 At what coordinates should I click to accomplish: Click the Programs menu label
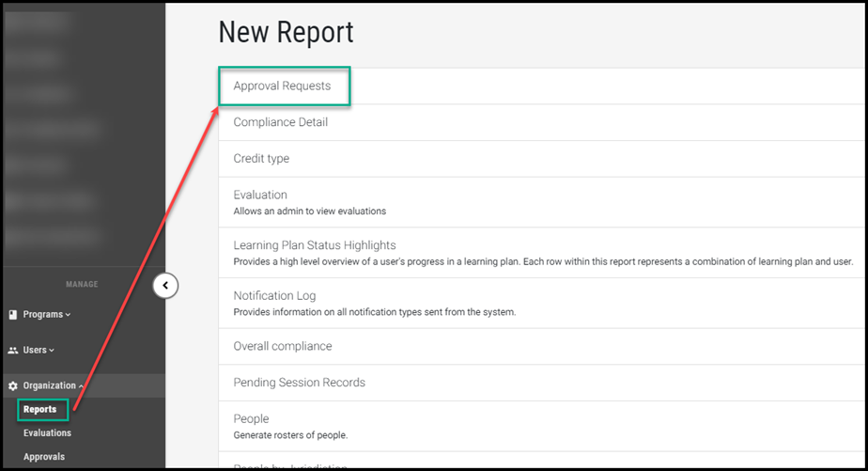coord(43,315)
